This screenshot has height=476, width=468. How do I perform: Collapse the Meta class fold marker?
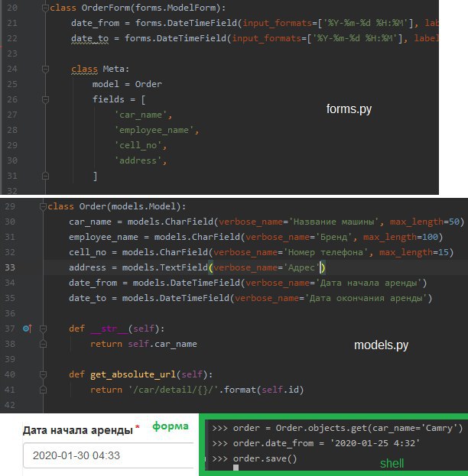(x=45, y=69)
